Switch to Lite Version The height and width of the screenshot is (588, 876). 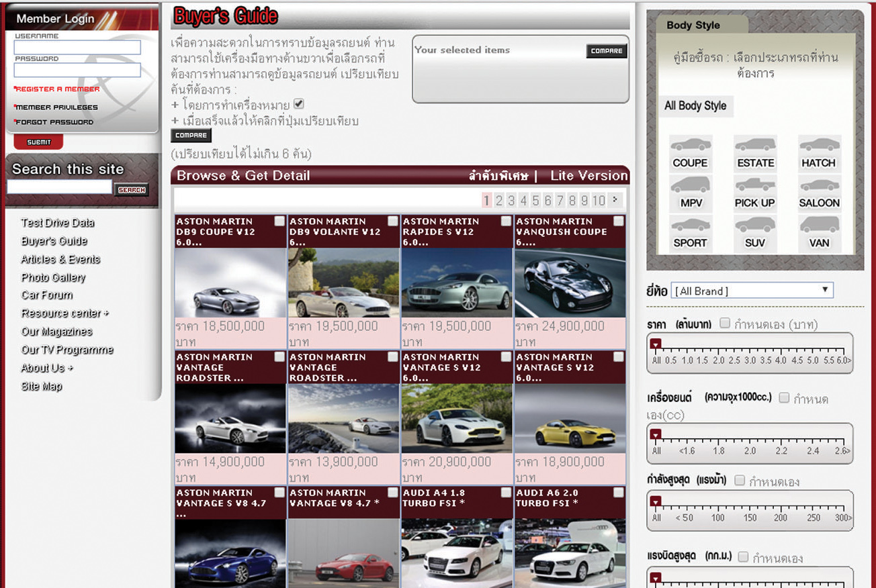(x=589, y=176)
